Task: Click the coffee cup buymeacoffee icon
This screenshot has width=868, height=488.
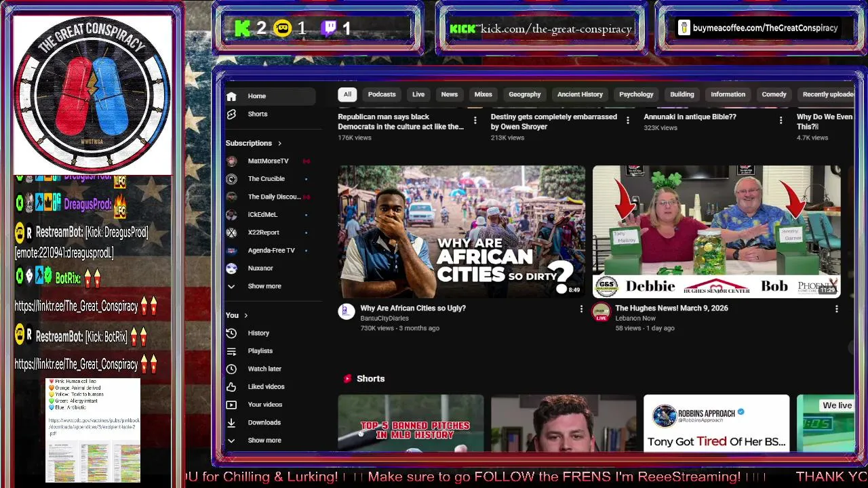Action: (x=684, y=28)
